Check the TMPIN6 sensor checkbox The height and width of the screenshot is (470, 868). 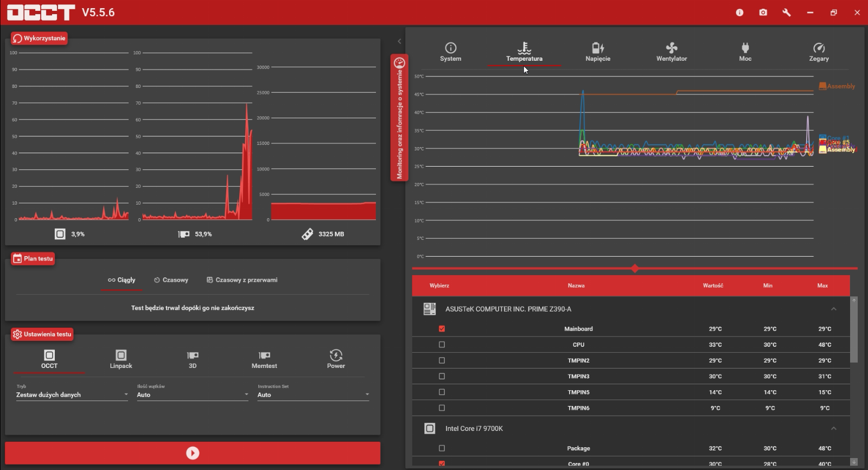click(442, 408)
